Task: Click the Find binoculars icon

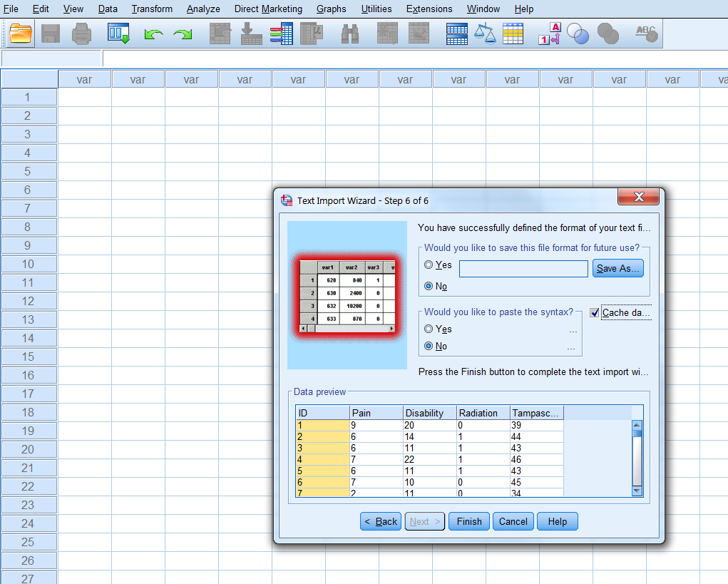Action: point(350,34)
